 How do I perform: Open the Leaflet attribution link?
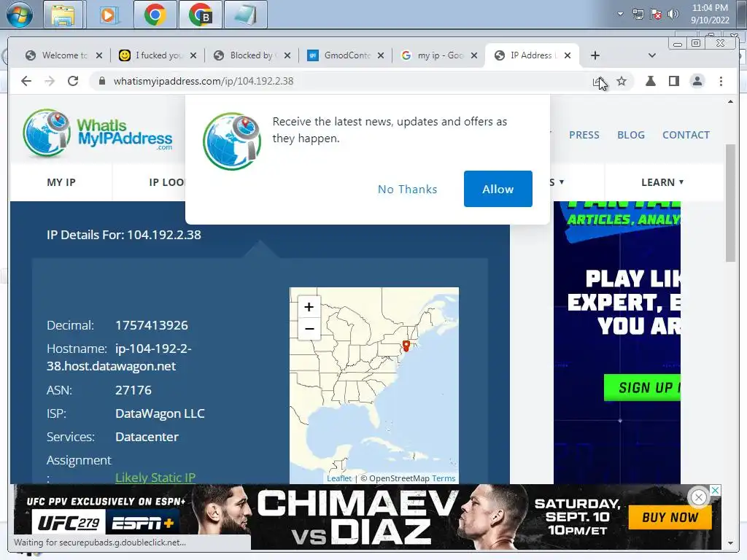[x=339, y=478]
